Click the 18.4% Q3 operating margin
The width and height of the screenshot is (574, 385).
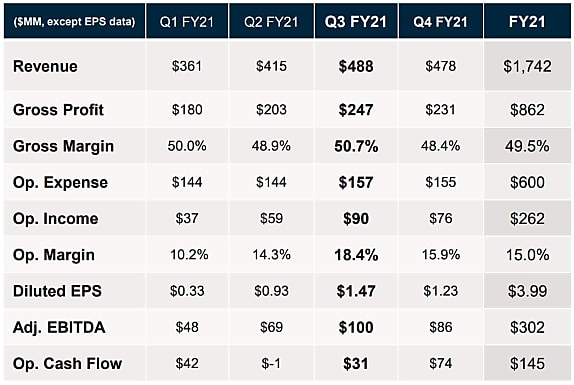tap(356, 255)
